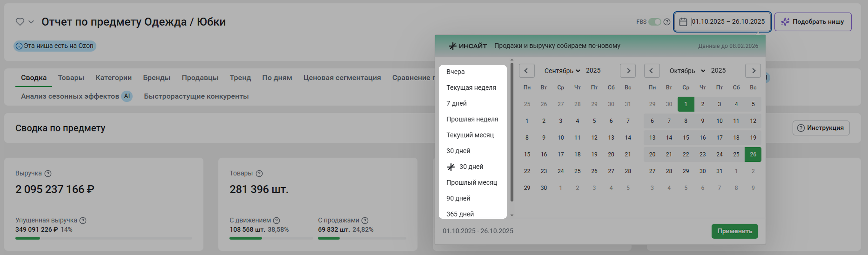Viewport: 868px width, 255px height.
Task: Select October 15 in the calendar
Action: (x=686, y=138)
